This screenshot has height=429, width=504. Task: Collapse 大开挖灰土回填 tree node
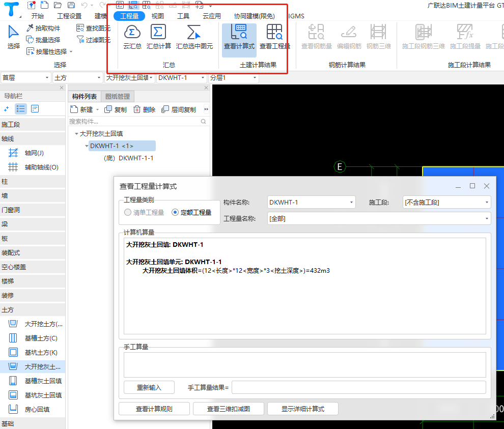[76, 134]
